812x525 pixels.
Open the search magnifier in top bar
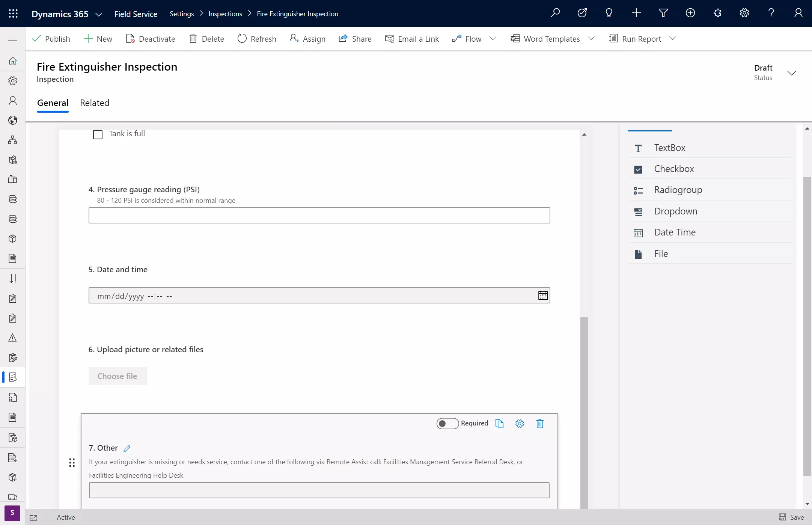click(x=555, y=14)
